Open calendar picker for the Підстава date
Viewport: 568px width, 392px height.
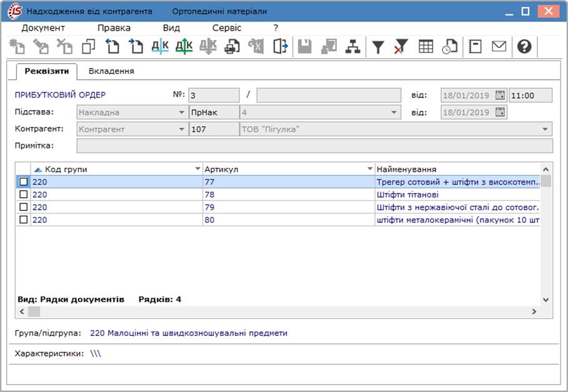[x=500, y=112]
